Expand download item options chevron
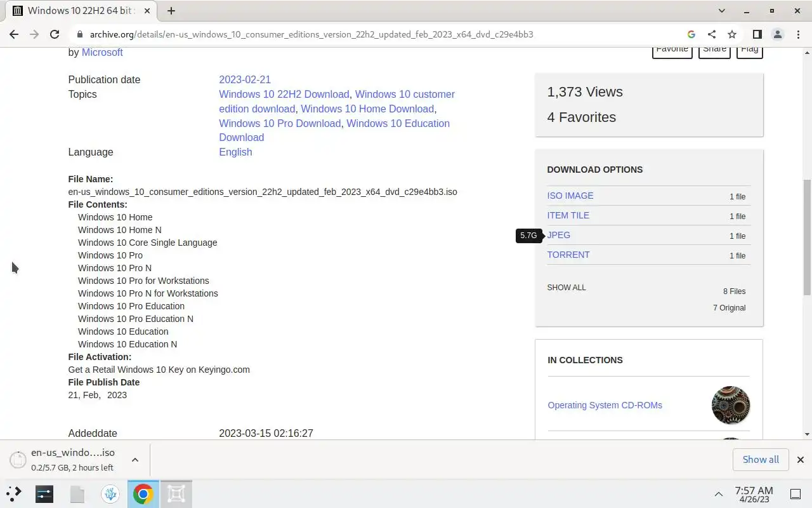 click(135, 460)
